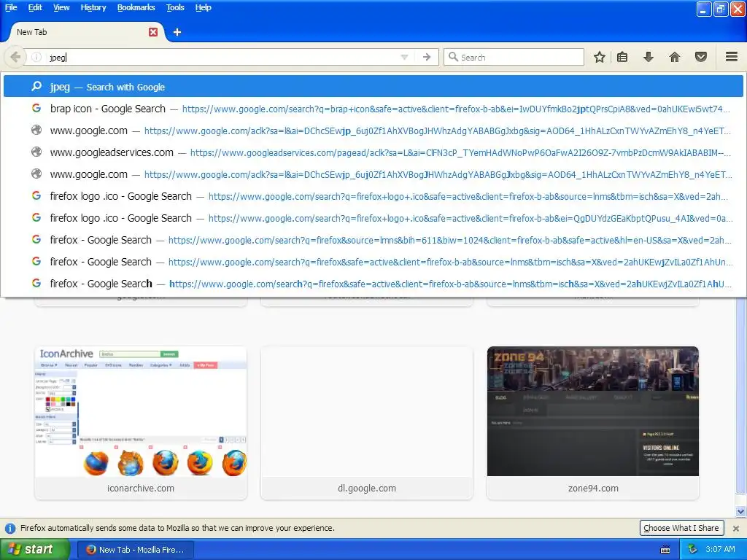
Task: Click the Pocket icon in toolbar
Action: point(701,57)
